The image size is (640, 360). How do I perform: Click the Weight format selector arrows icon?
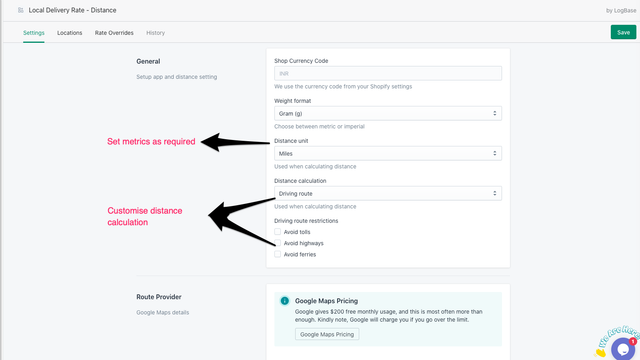[495, 113]
